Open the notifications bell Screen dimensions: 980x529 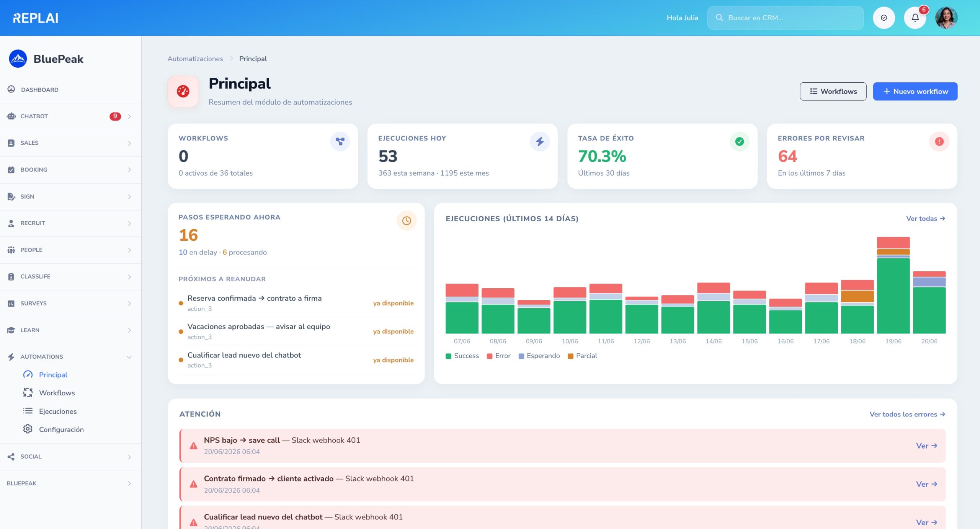915,18
